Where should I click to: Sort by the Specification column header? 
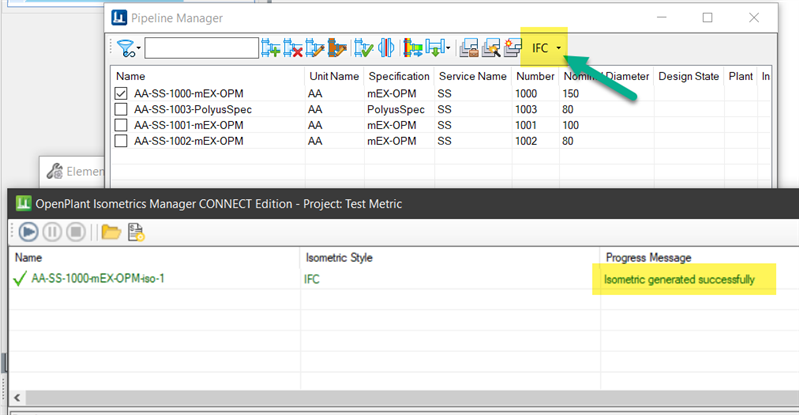pos(399,76)
